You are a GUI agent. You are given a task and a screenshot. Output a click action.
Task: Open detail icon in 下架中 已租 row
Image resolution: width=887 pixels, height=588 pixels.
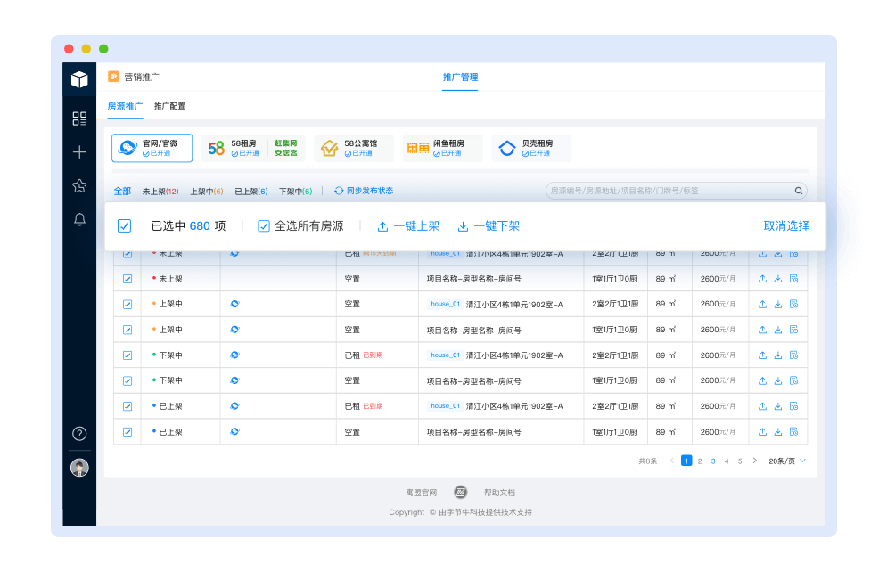point(794,355)
